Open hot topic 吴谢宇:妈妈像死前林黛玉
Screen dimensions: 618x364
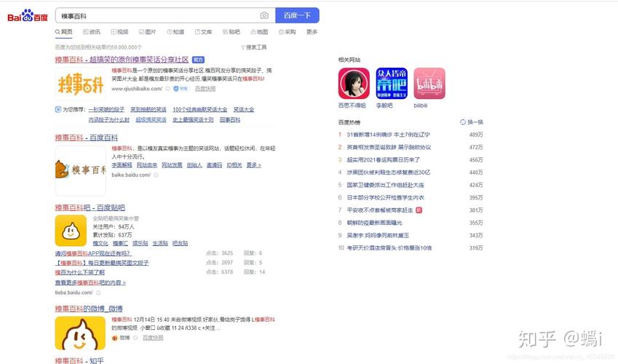pyautogui.click(x=378, y=235)
